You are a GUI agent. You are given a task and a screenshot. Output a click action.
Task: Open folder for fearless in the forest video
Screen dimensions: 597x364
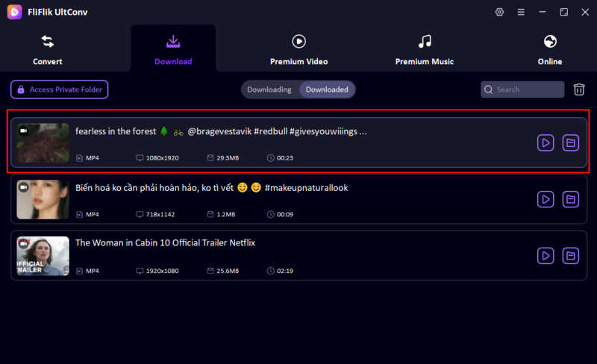[571, 142]
